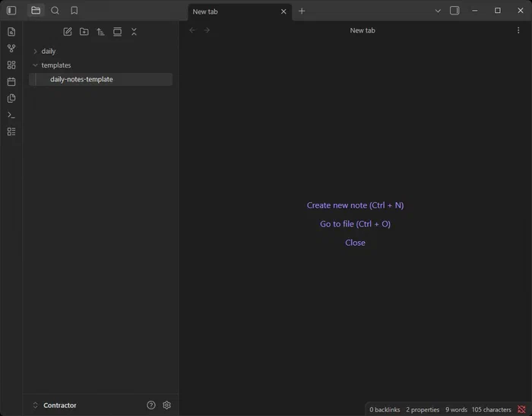
Task: Create a new folder icon
Action: coord(84,32)
